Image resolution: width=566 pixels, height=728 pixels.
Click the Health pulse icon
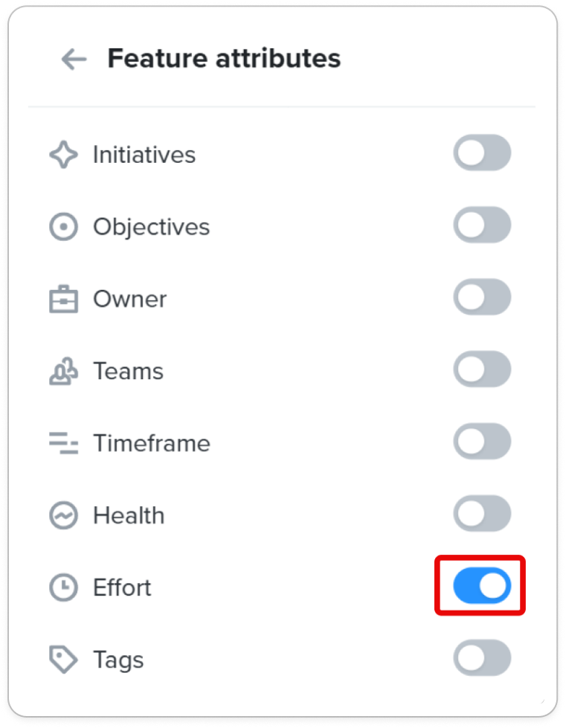tap(64, 515)
